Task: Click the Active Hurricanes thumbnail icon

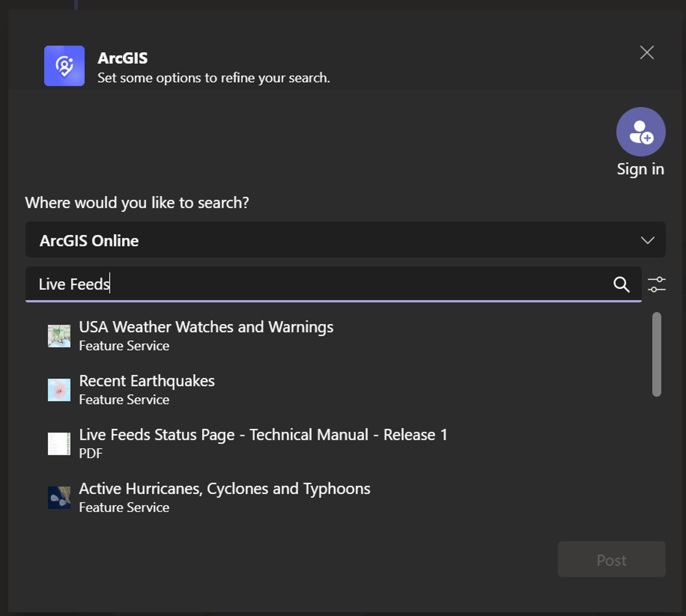Action: tap(59, 497)
